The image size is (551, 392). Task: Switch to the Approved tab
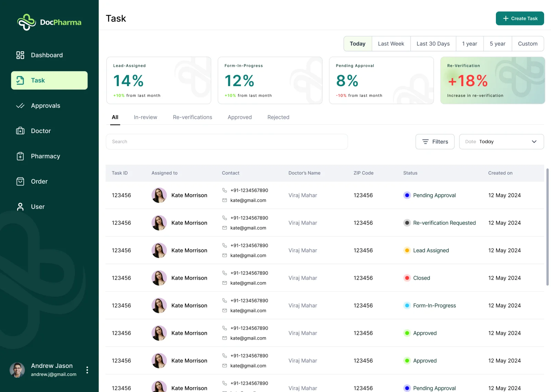point(240,117)
